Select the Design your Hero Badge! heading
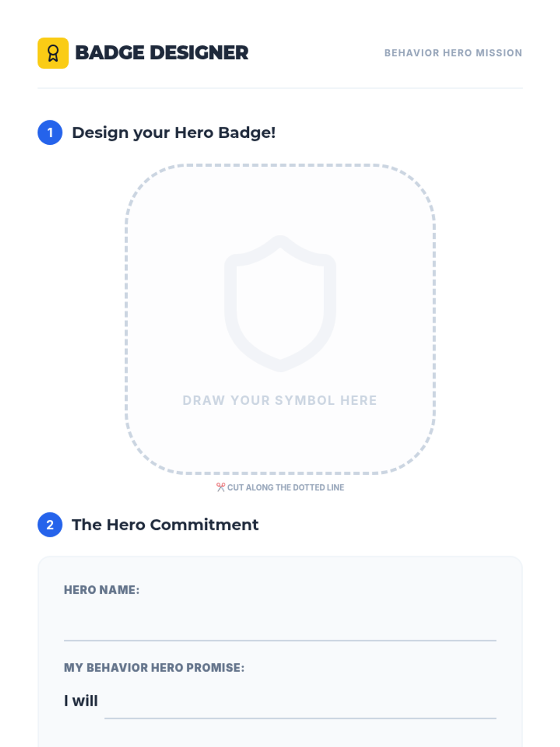560x747 pixels. 174,133
